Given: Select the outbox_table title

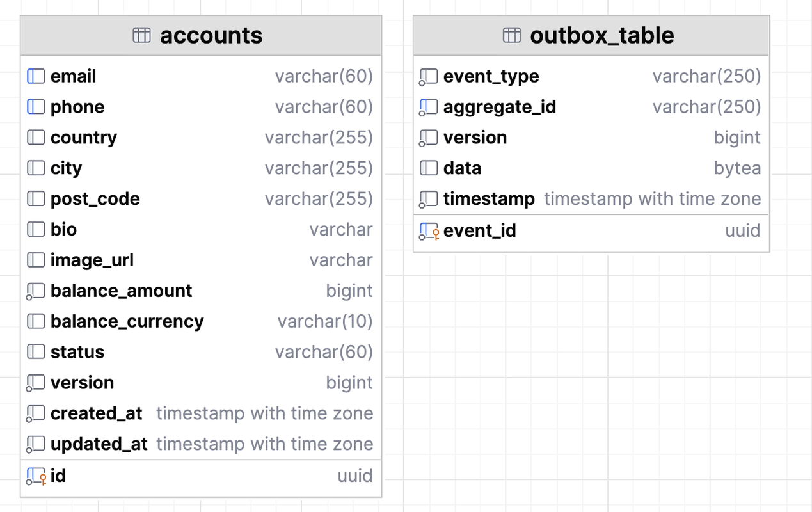Looking at the screenshot, I should point(601,35).
